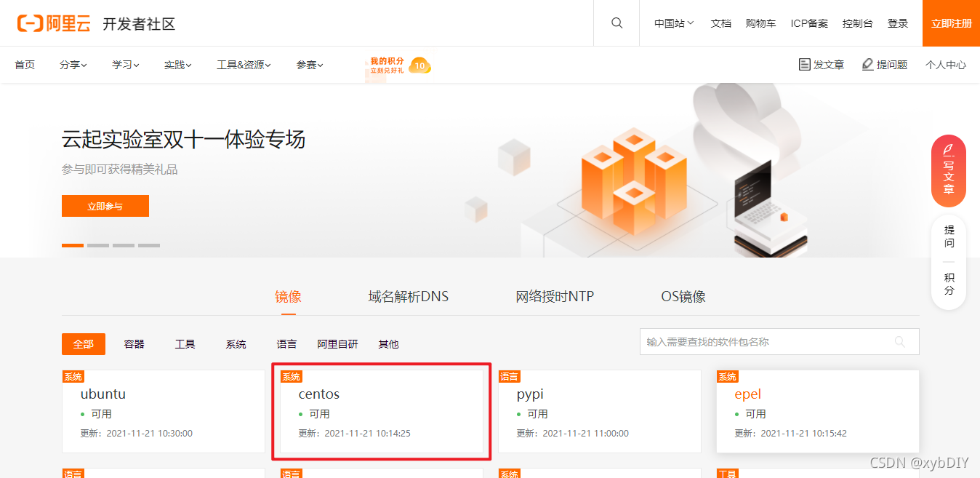The image size is (980, 478).
Task: Click the floating 积分 shortcut
Action: coord(949,284)
